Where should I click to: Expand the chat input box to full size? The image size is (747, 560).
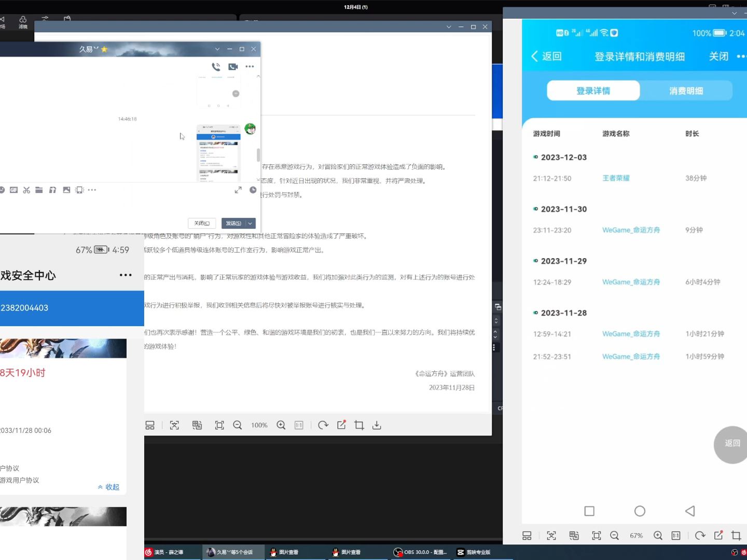[238, 190]
